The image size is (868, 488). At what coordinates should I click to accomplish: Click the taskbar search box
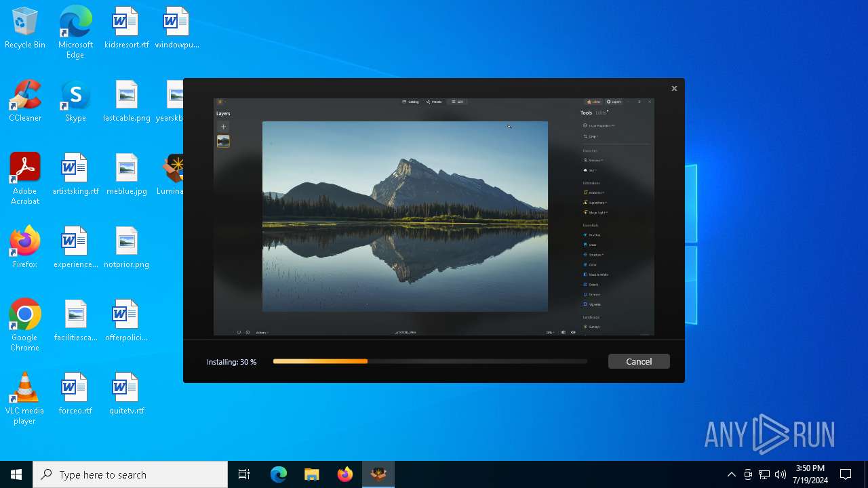(130, 474)
